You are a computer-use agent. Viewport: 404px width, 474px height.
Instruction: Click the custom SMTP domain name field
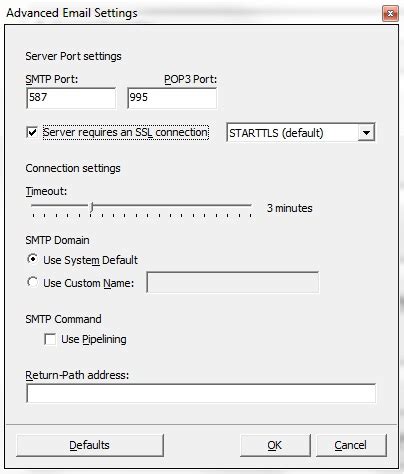pos(232,282)
